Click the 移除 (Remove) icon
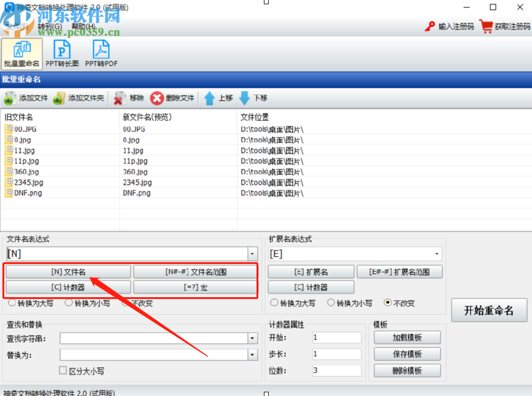This screenshot has height=396, width=532. (x=119, y=98)
